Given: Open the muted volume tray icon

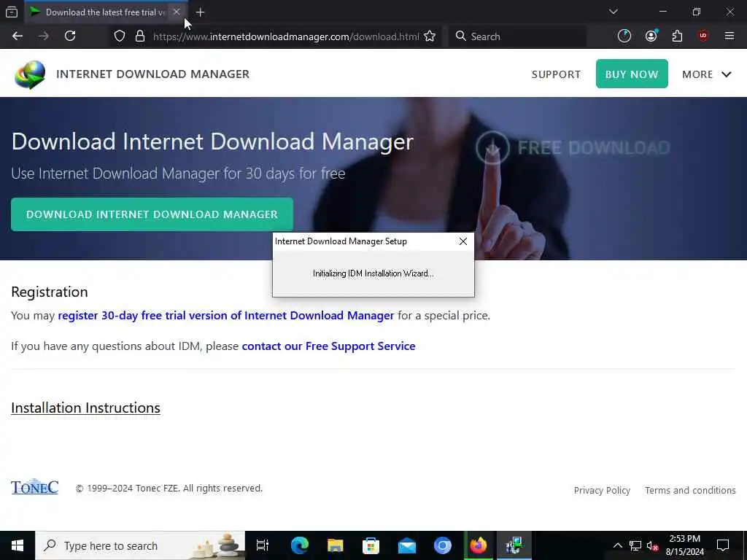Looking at the screenshot, I should click(652, 545).
